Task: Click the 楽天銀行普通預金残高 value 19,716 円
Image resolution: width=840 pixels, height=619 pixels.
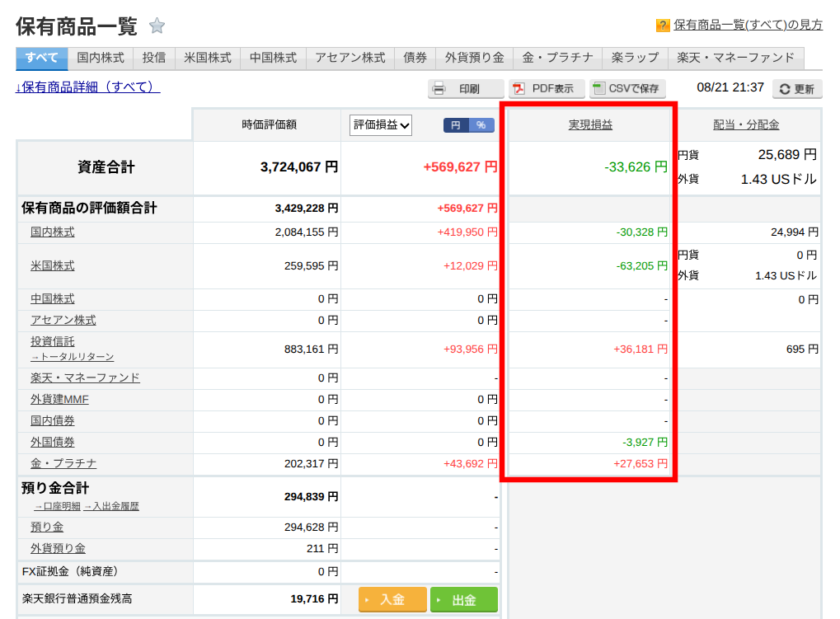Action: pos(314,599)
